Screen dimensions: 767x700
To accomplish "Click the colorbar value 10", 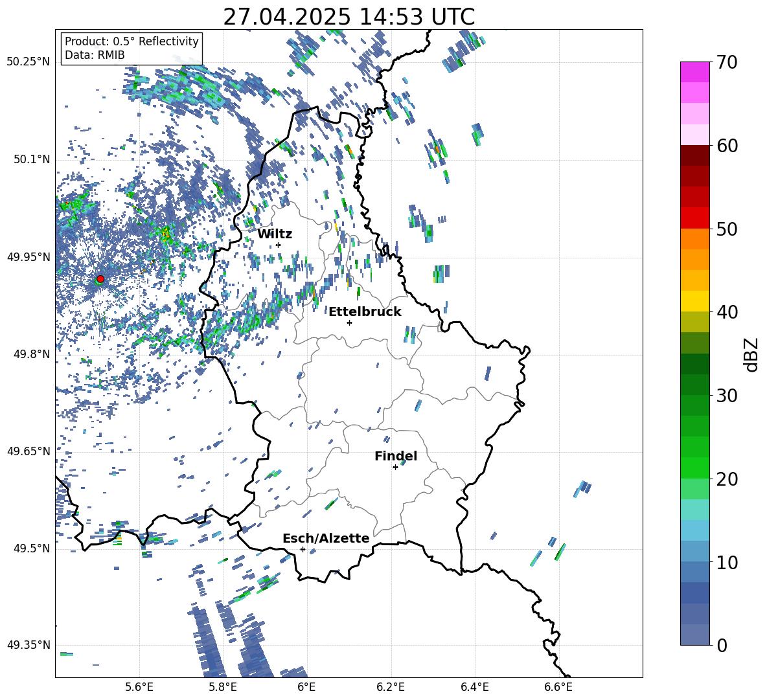I will [x=727, y=562].
